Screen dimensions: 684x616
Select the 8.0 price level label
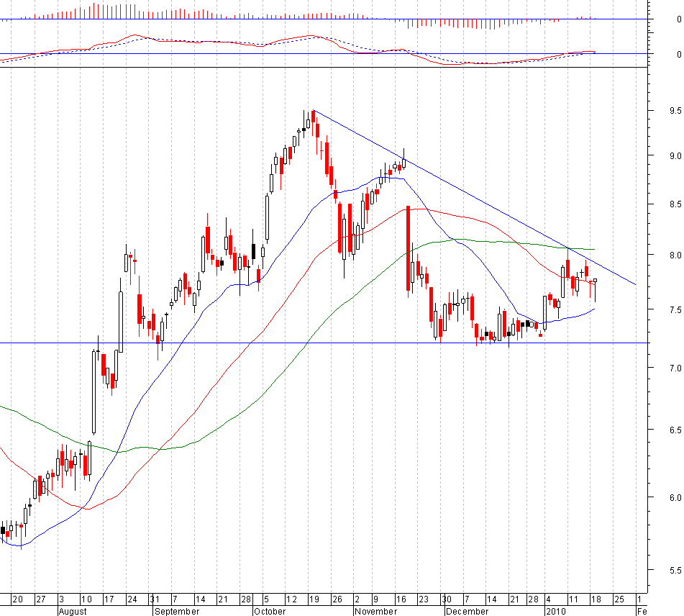coord(675,255)
